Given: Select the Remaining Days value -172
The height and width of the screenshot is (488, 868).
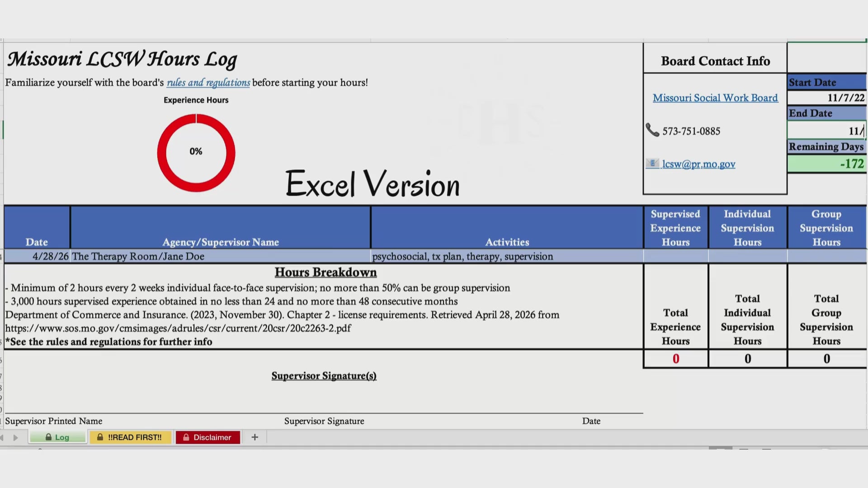Looking at the screenshot, I should click(826, 164).
